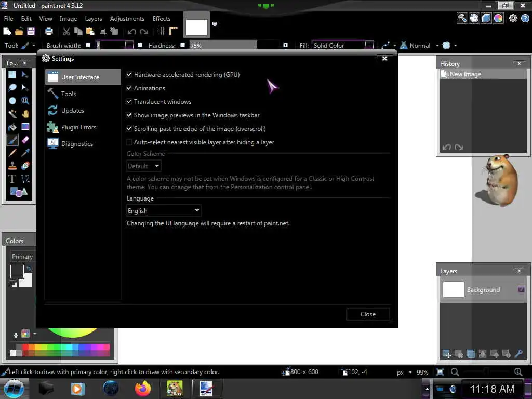Pick a color from the bottom palette strip

(60, 350)
